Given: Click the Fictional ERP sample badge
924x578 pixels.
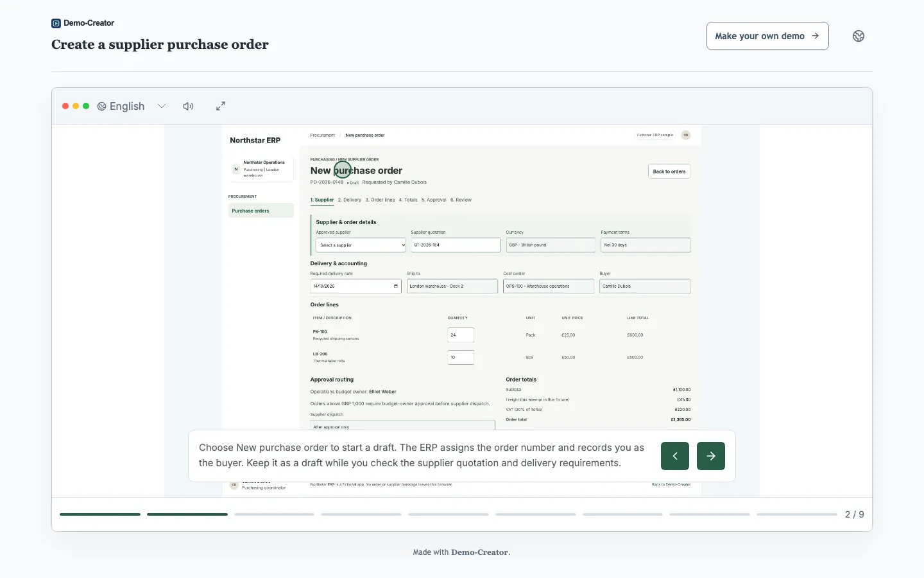Looking at the screenshot, I should 655,135.
